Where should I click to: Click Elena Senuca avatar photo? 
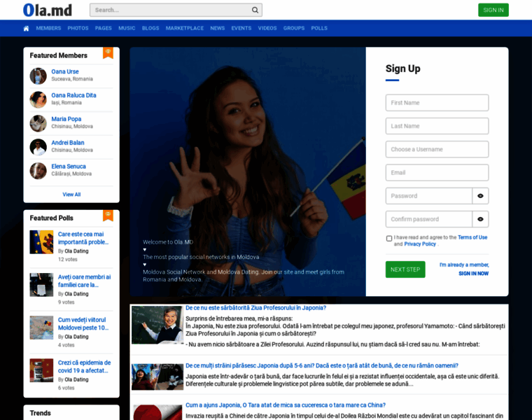pyautogui.click(x=38, y=171)
